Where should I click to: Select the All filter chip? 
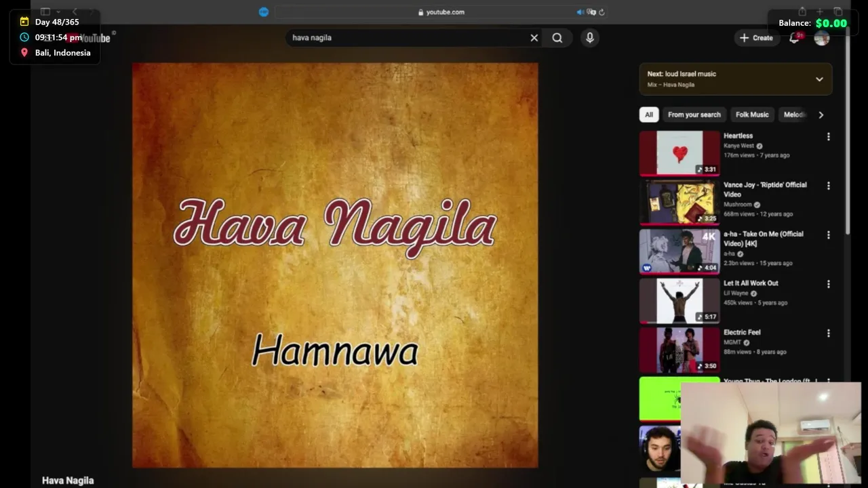(649, 115)
